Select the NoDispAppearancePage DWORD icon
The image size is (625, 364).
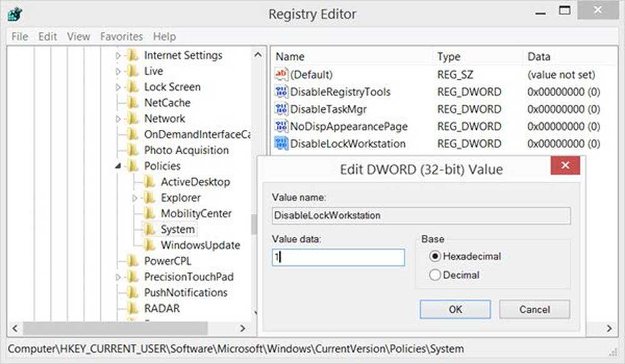click(x=281, y=126)
